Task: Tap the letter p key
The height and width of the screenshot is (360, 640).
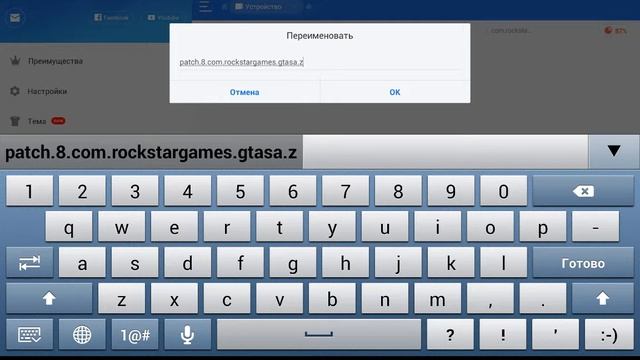Action: pos(543,227)
